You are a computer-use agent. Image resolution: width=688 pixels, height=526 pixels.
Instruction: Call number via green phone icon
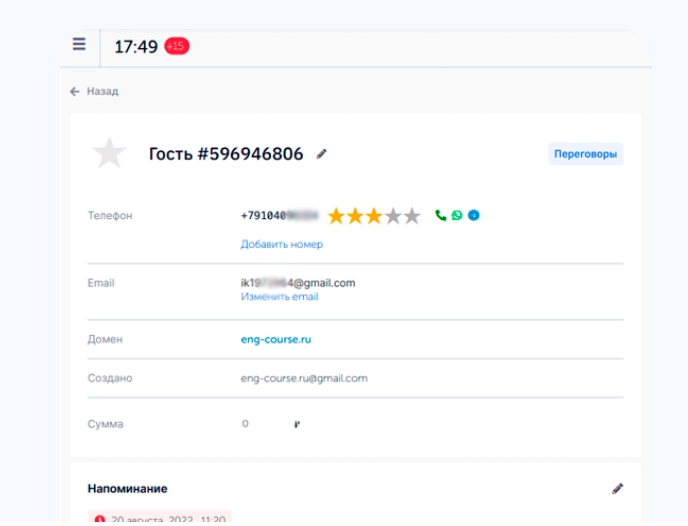[x=441, y=215]
